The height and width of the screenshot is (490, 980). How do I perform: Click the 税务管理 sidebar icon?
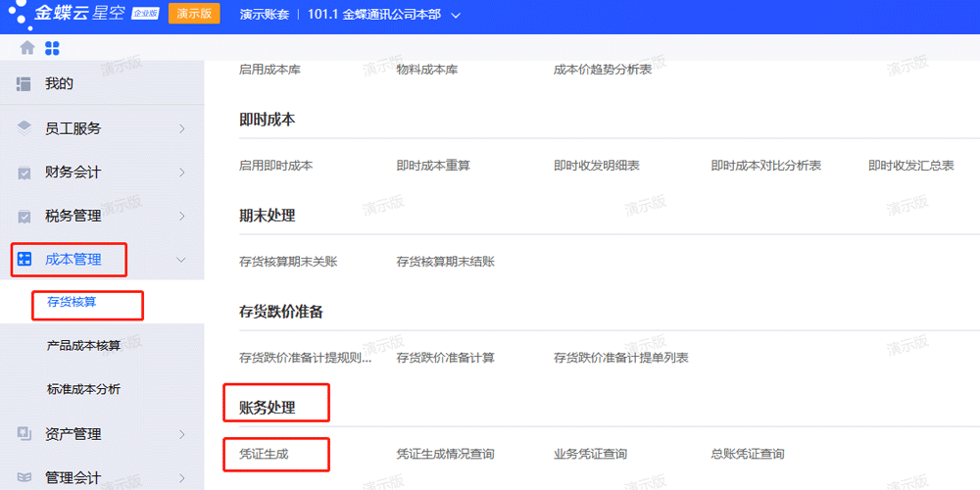[x=24, y=217]
